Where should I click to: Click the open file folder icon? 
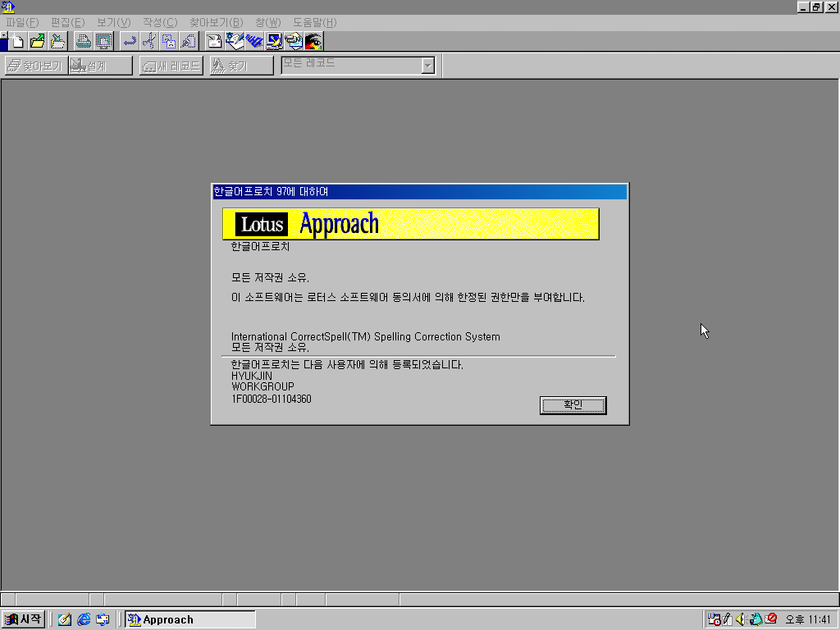pyautogui.click(x=38, y=41)
